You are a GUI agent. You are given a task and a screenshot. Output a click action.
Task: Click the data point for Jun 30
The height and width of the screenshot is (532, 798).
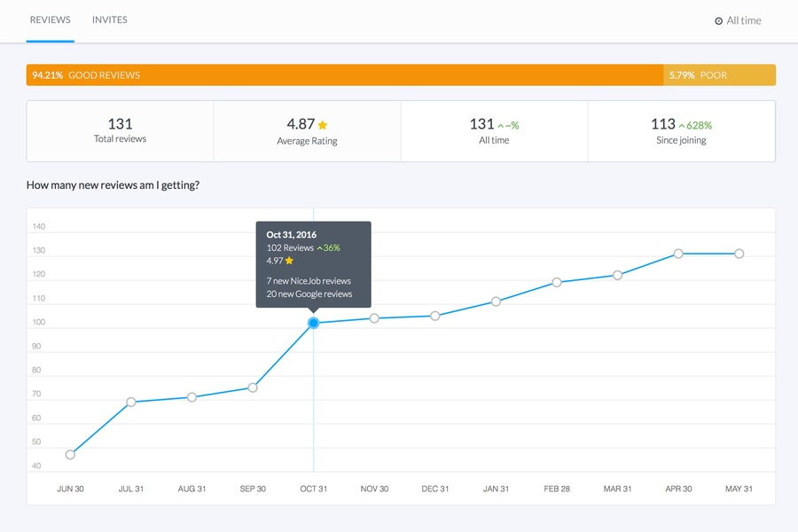[x=70, y=455]
